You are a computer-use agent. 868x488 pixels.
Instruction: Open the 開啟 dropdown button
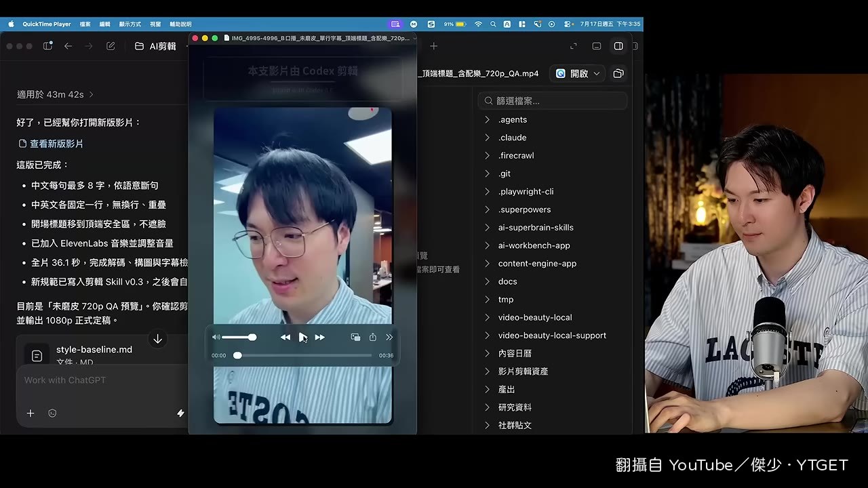pos(578,73)
